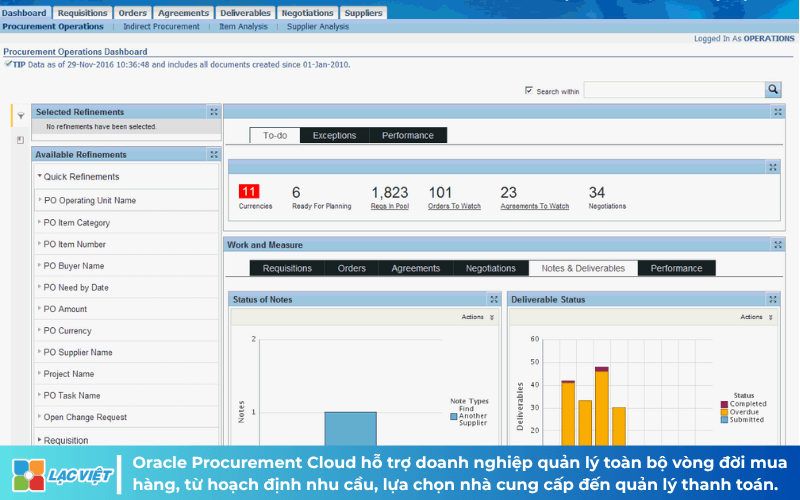Click Submitted legend color swatch

coord(724,419)
